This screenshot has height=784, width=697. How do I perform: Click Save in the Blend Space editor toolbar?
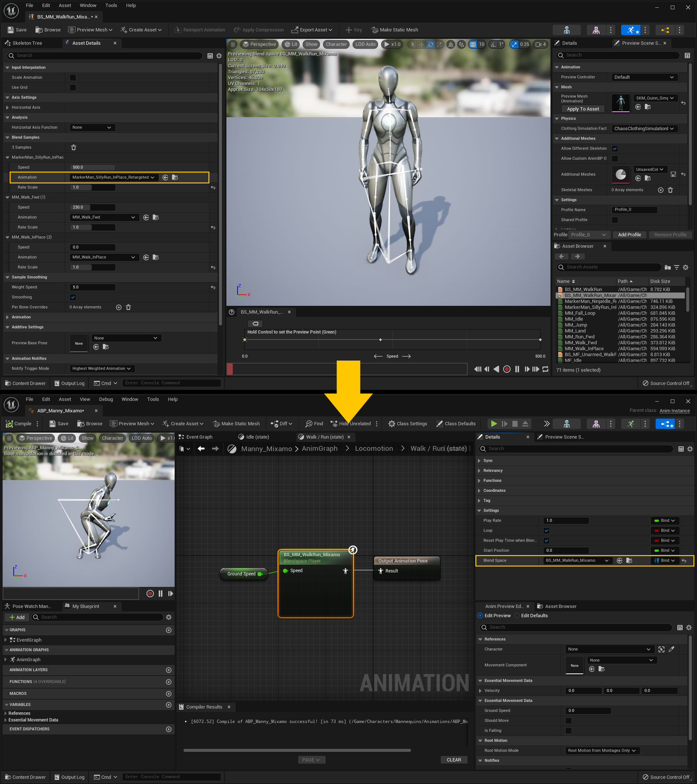point(17,30)
